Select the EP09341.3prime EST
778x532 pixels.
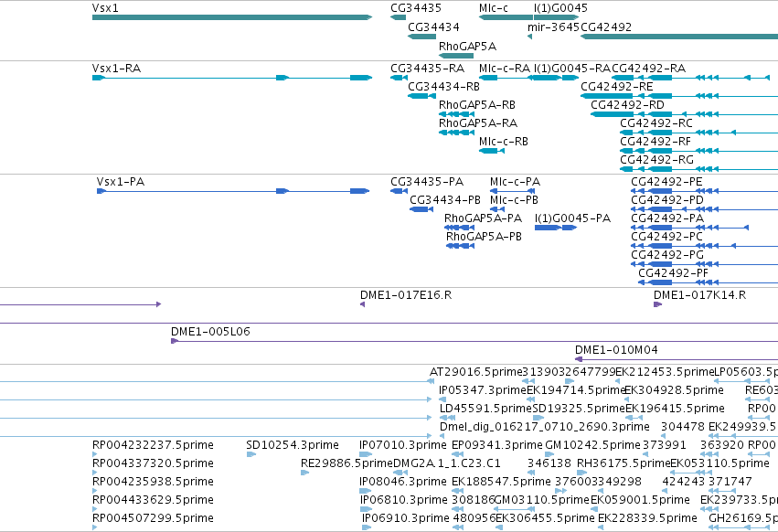click(457, 454)
